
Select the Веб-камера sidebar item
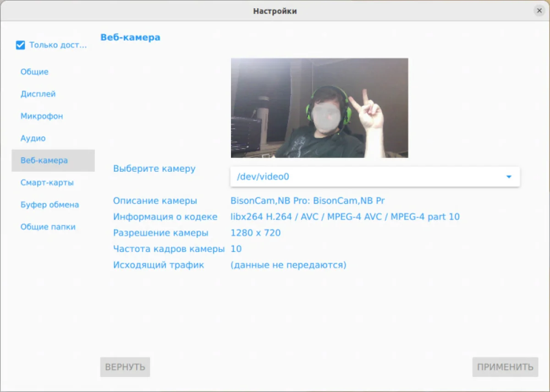point(53,160)
